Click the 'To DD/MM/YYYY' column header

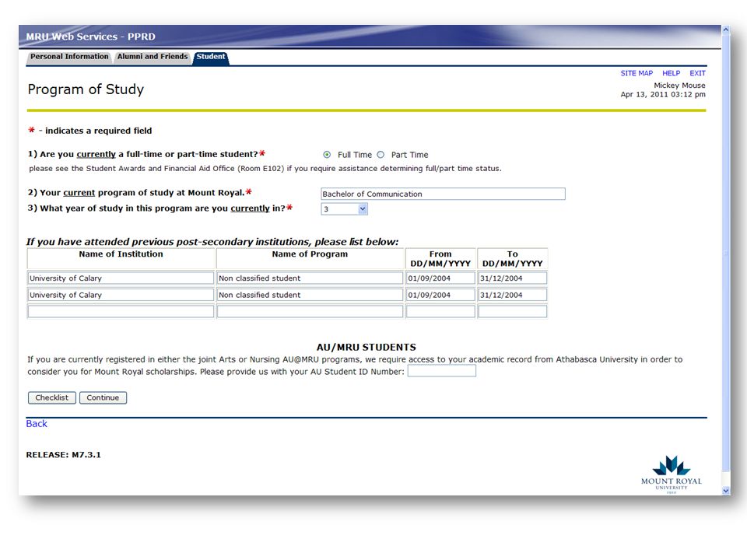(513, 258)
